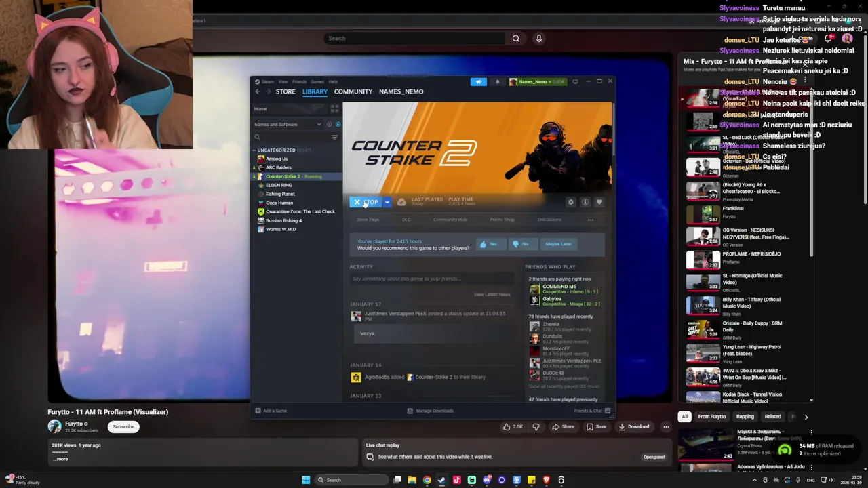
Task: Open the live chat replay panel
Action: click(654, 457)
